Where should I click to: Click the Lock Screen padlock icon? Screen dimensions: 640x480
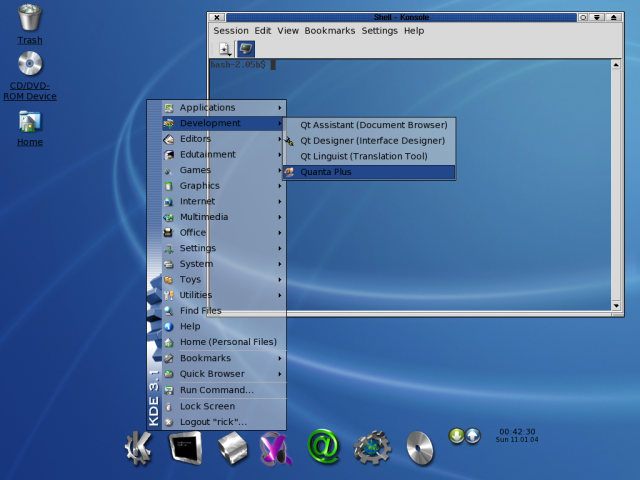pos(169,407)
